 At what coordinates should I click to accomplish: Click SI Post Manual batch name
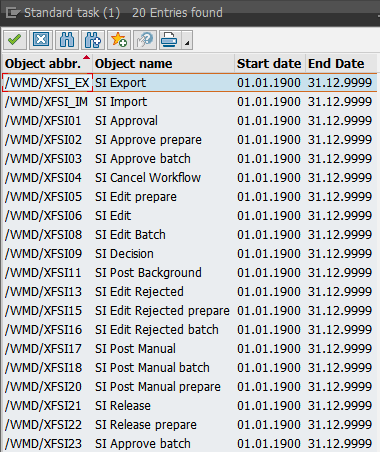click(x=152, y=368)
